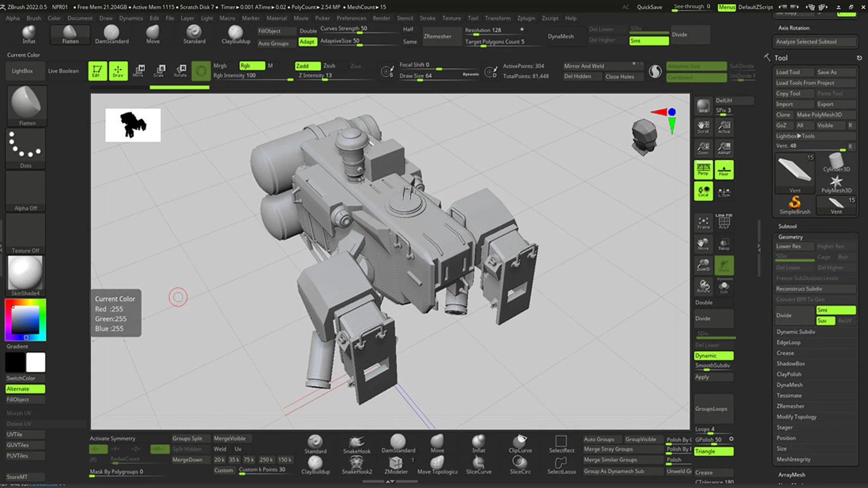Toggle the Zadd mode
Viewport: 868px width, 488px height.
tap(307, 66)
